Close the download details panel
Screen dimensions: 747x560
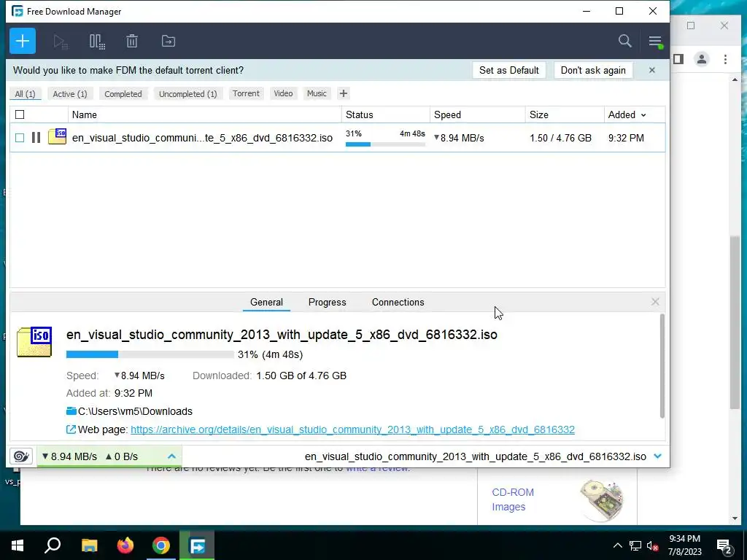tap(655, 301)
